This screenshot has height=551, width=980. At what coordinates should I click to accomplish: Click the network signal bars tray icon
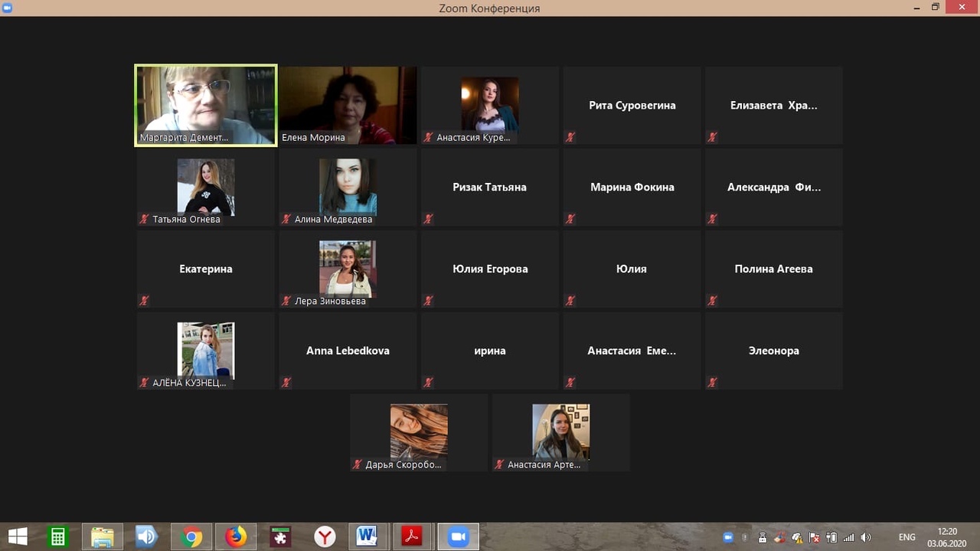(848, 537)
